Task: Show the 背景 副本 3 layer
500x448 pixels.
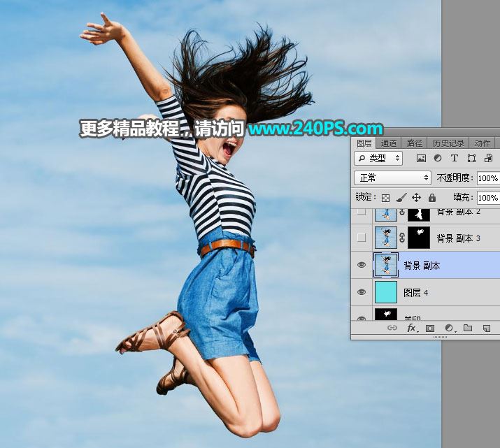Action: 362,238
